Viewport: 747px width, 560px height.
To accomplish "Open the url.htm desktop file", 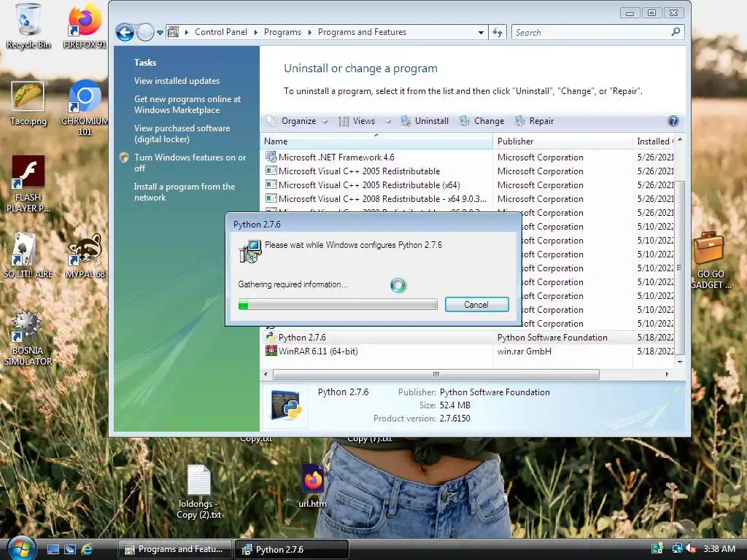I will click(312, 486).
